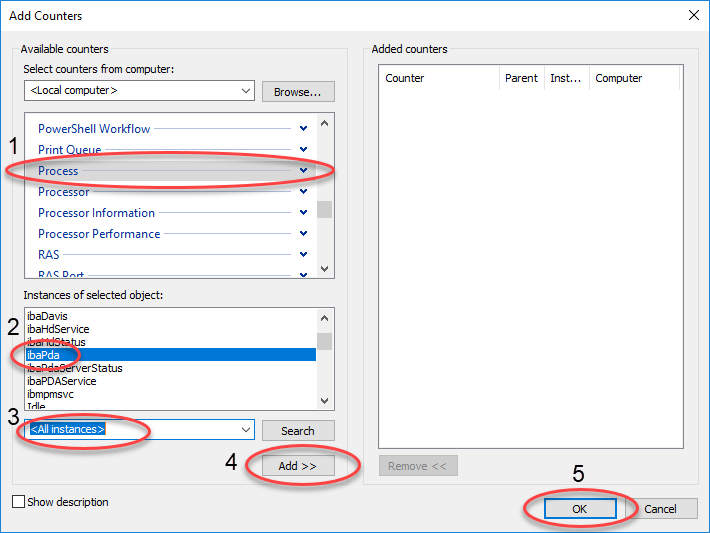
Task: Expand the Processor Performance chevron
Action: point(303,234)
